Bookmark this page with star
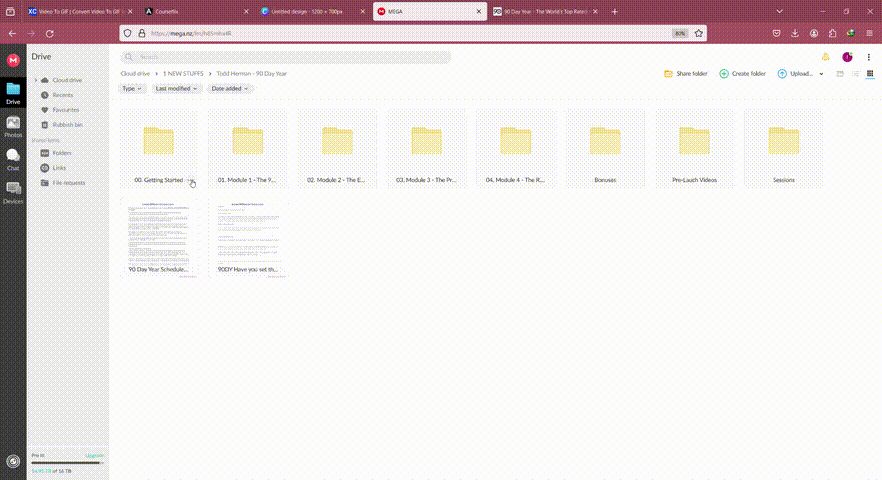Image resolution: width=882 pixels, height=480 pixels. pyautogui.click(x=699, y=33)
